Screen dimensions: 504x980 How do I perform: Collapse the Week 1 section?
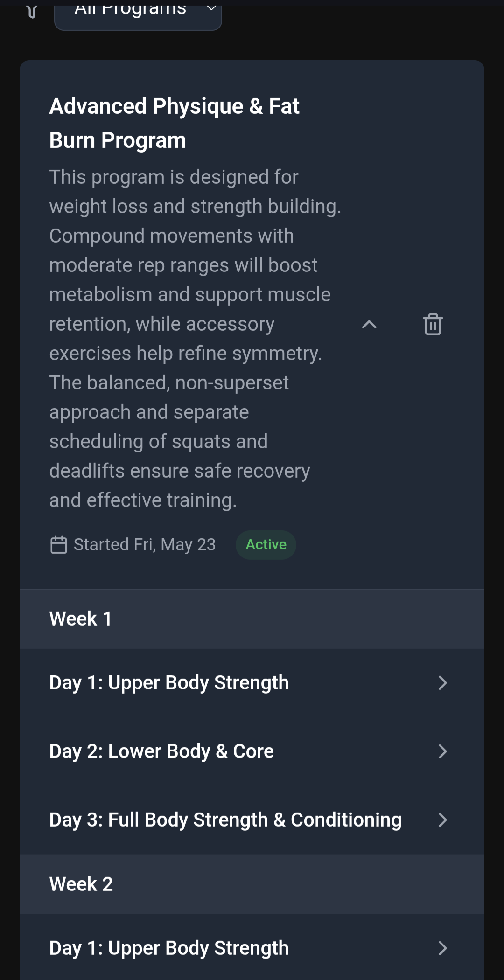252,619
